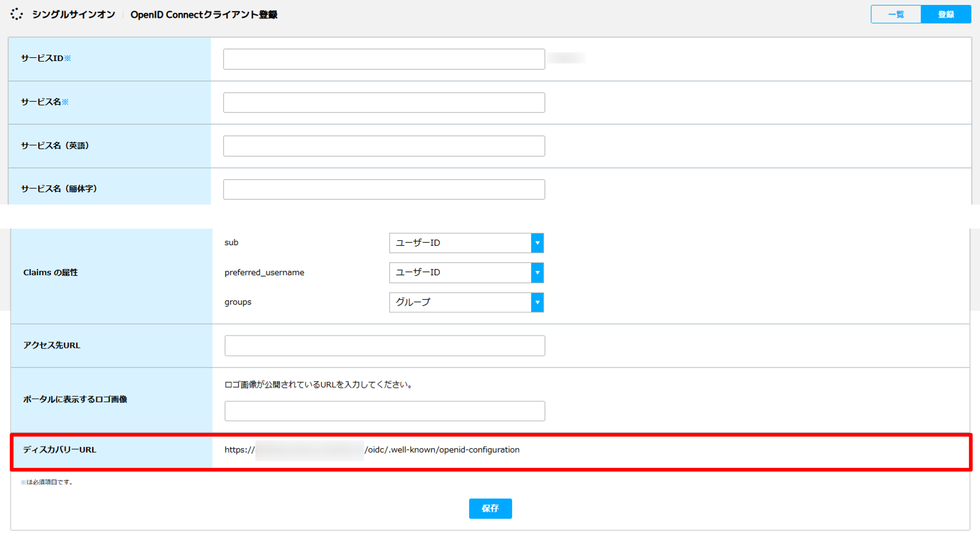Focus the portal logo image URL field
Viewport: 980px width, 536px height.
tap(385, 411)
